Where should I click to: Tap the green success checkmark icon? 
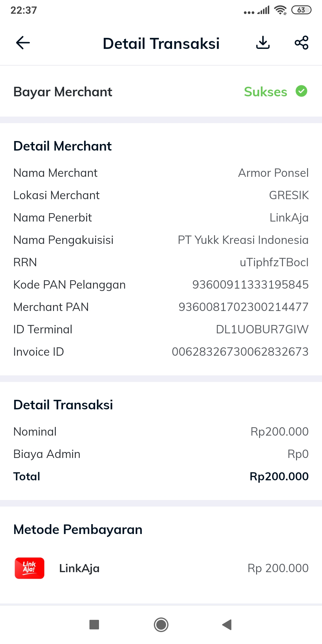coord(301,91)
